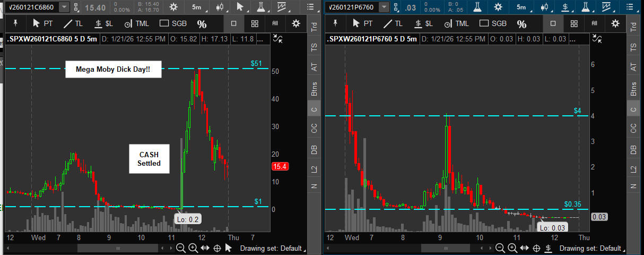644x255 pixels.
Task: Zoom out using magnifier minus on left chart
Action: tap(181, 248)
